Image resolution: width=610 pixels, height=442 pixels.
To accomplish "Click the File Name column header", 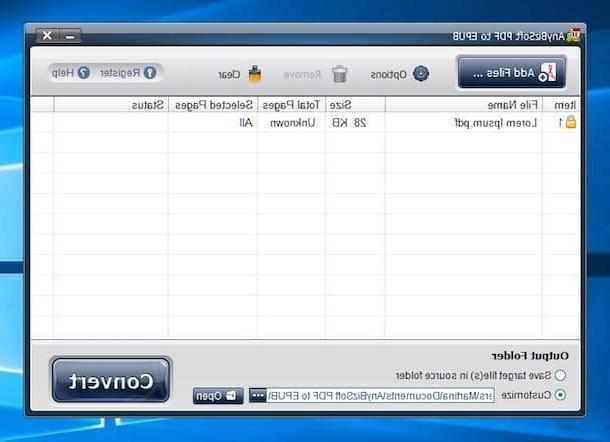I will pyautogui.click(x=463, y=105).
